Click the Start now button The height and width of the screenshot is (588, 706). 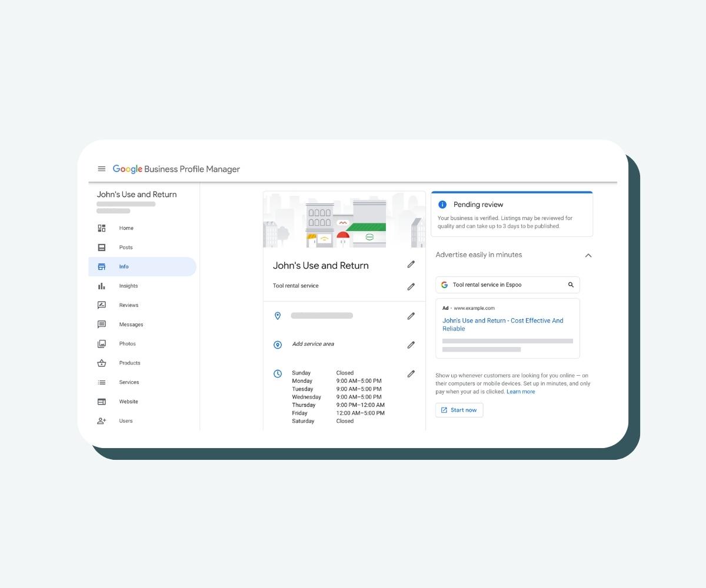(x=459, y=410)
